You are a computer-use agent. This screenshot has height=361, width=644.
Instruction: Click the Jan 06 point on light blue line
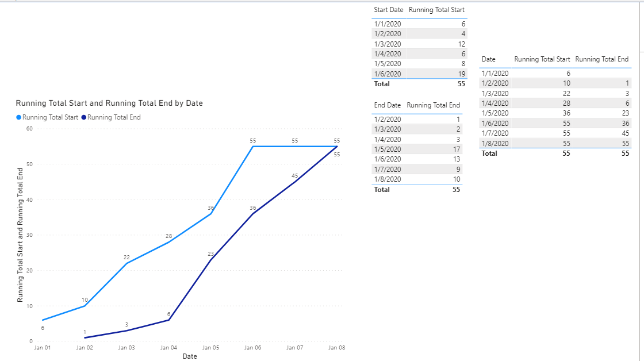tap(253, 147)
